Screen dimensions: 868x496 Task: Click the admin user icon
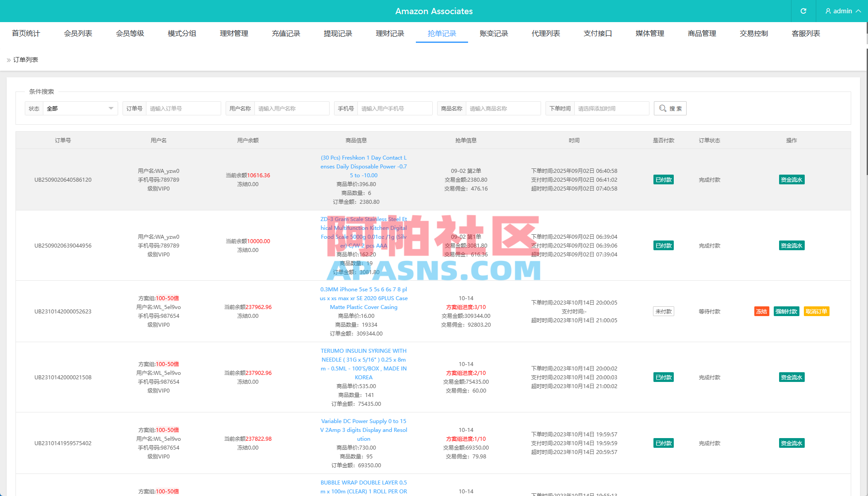coord(828,11)
